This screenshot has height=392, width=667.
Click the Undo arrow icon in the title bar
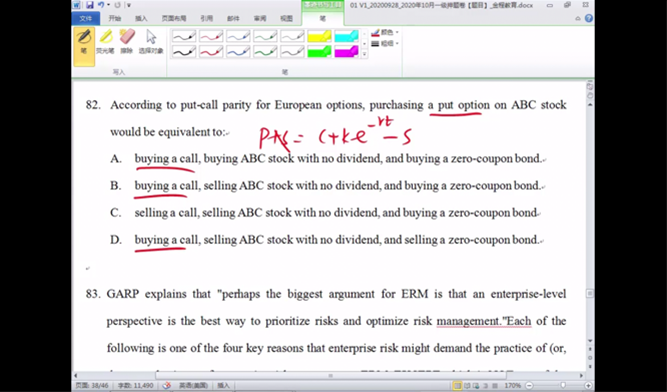tap(101, 5)
